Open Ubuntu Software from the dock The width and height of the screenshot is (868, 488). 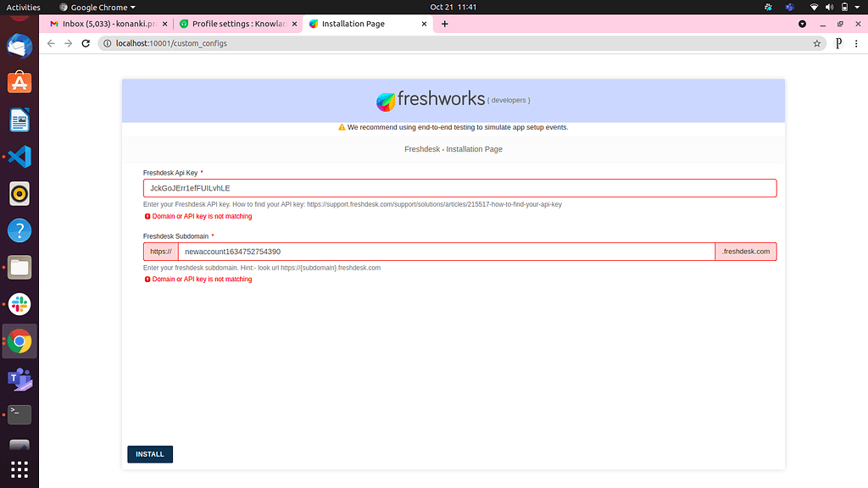coord(19,82)
